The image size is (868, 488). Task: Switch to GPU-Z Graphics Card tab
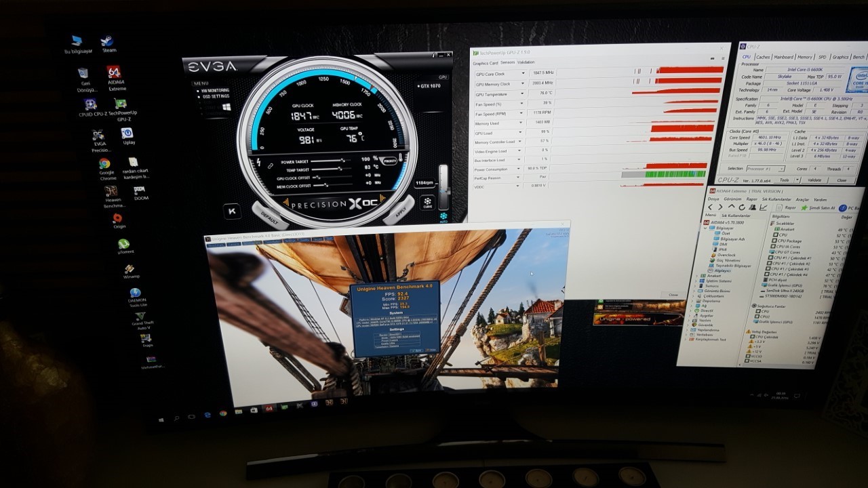pyautogui.click(x=485, y=62)
